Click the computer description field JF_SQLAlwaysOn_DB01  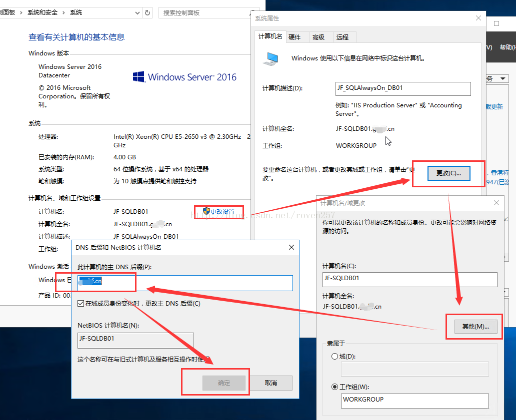tap(403, 88)
